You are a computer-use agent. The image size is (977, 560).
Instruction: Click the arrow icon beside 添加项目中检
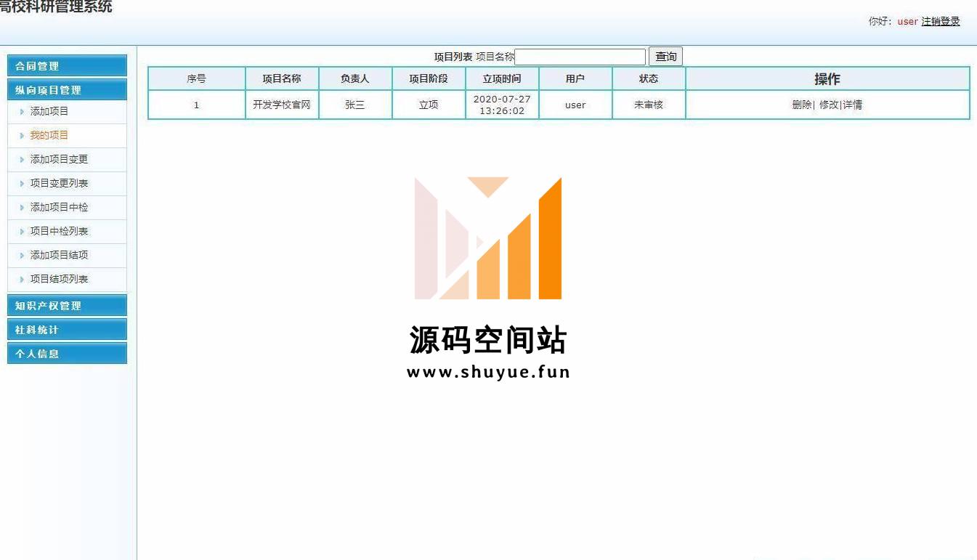tap(23, 208)
